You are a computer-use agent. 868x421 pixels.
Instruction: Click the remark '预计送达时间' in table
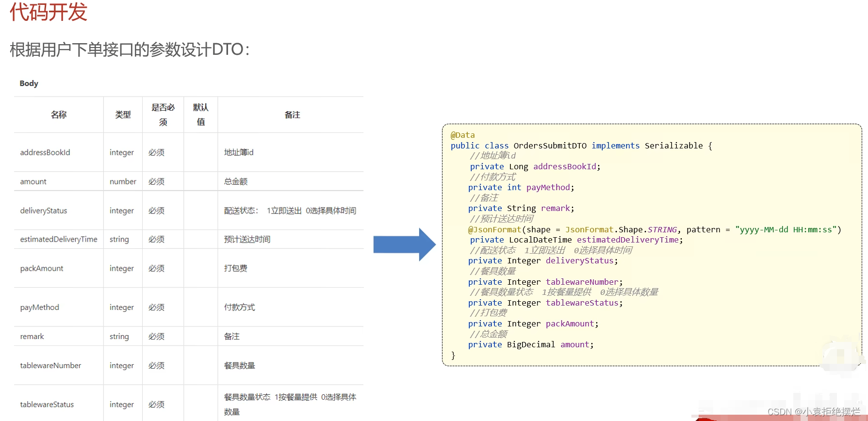tap(247, 239)
